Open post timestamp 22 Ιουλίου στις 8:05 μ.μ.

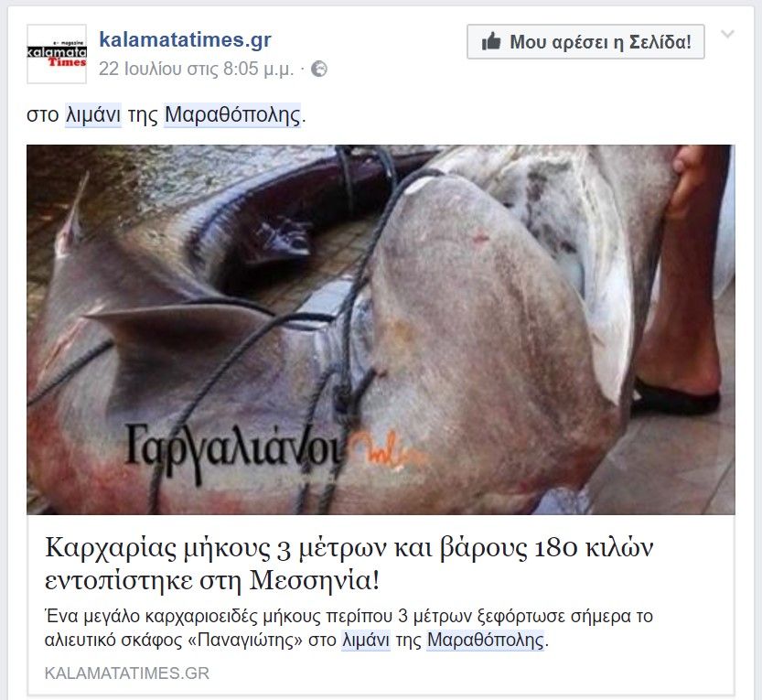[197, 69]
